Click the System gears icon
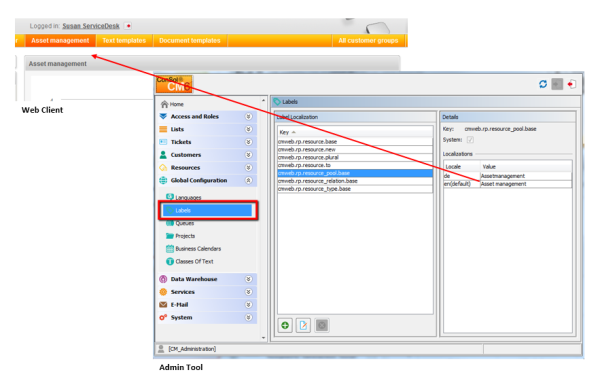 (163, 317)
